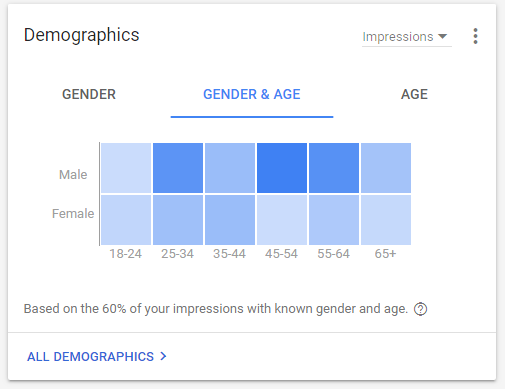Screen dimensions: 505x389
Task: Select the Gender & Age tab
Action: click(252, 94)
